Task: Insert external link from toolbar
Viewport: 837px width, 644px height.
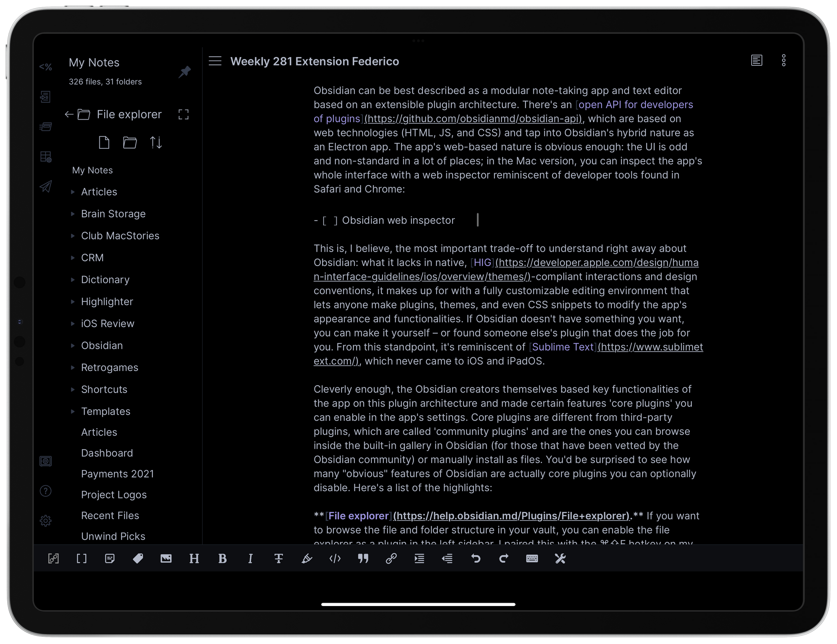Action: pos(391,559)
